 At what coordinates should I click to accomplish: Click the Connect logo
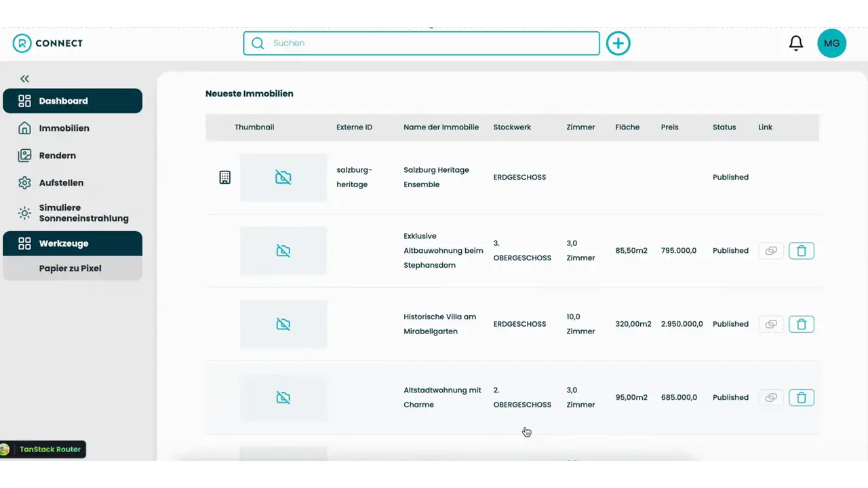click(47, 43)
